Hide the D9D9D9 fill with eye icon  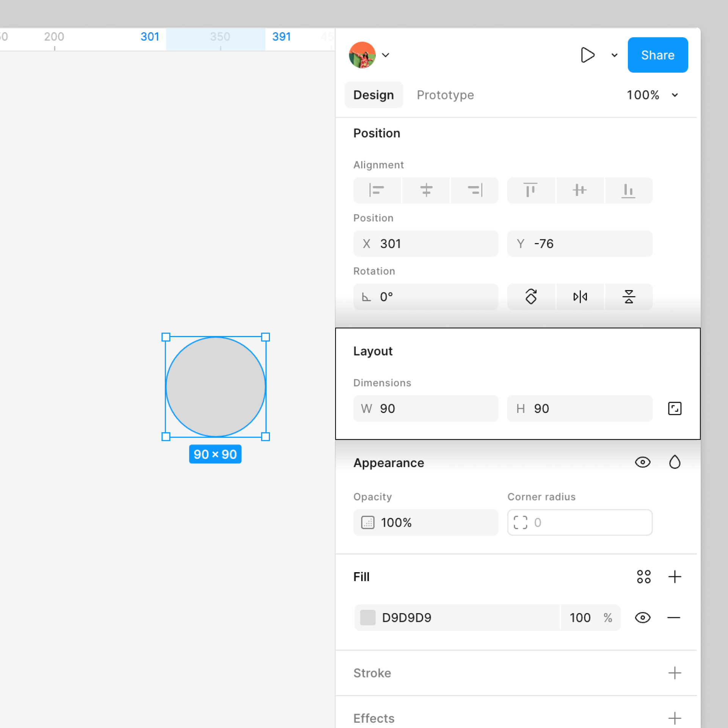(x=642, y=618)
